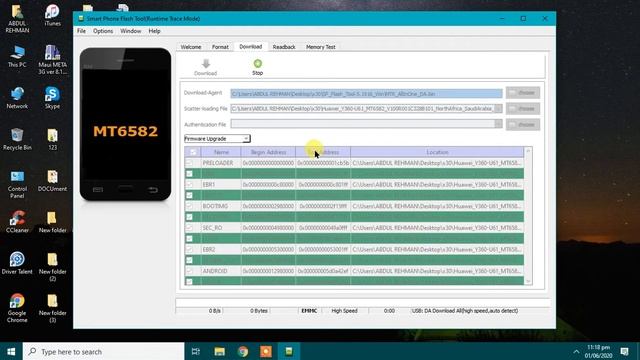Switch to the Welcome tab
The image size is (640, 360).
(191, 47)
